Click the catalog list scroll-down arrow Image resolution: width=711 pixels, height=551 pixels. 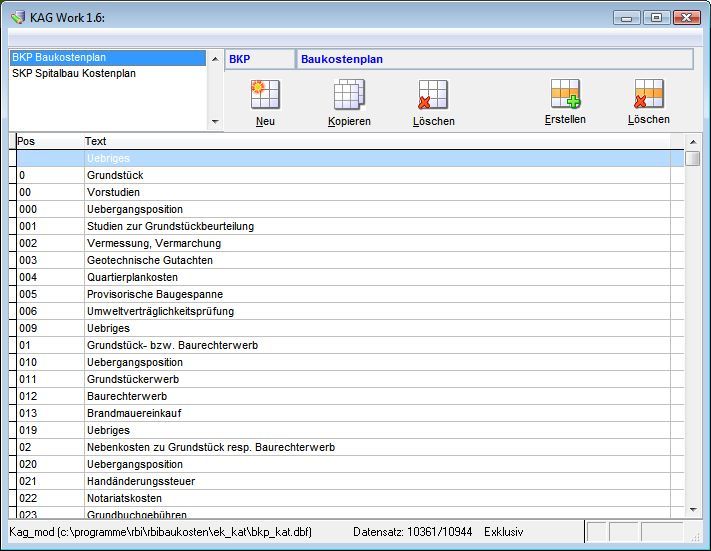click(215, 122)
